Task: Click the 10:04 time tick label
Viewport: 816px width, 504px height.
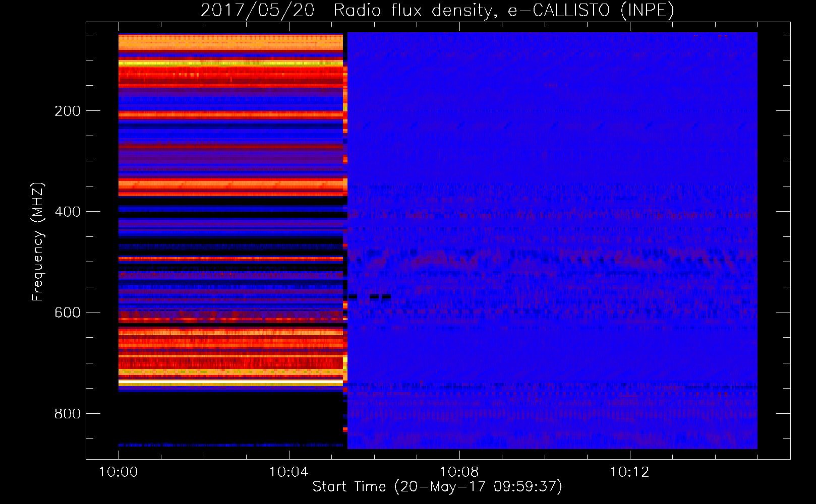Action: [289, 472]
